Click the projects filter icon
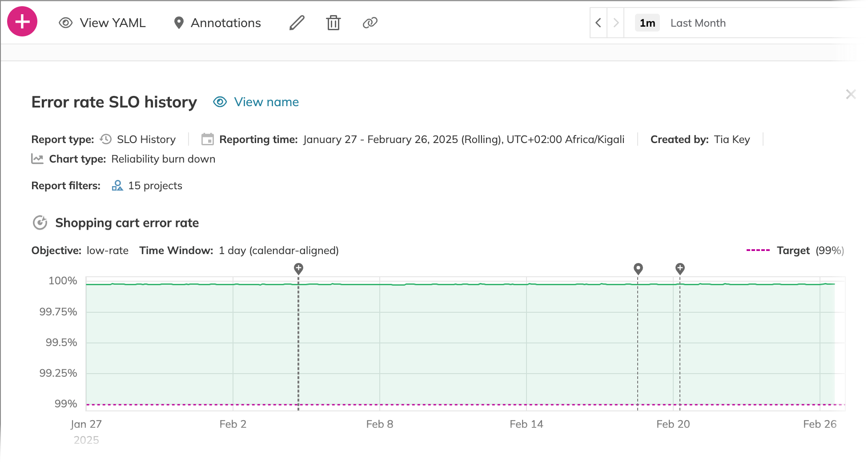 pyautogui.click(x=117, y=186)
